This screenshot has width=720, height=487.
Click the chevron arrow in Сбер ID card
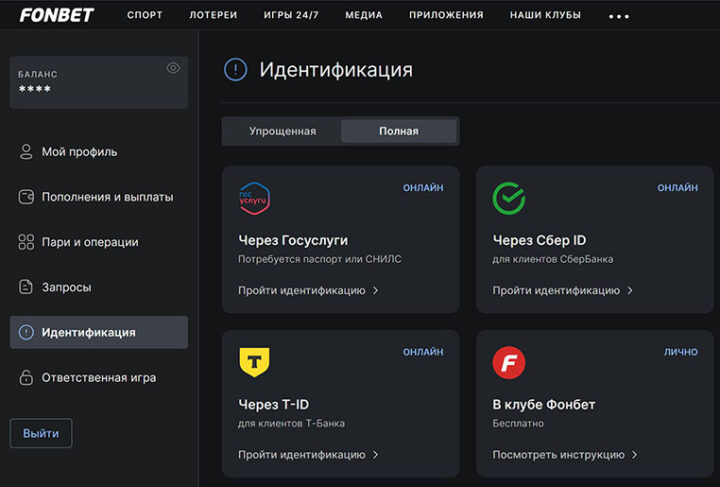point(630,291)
